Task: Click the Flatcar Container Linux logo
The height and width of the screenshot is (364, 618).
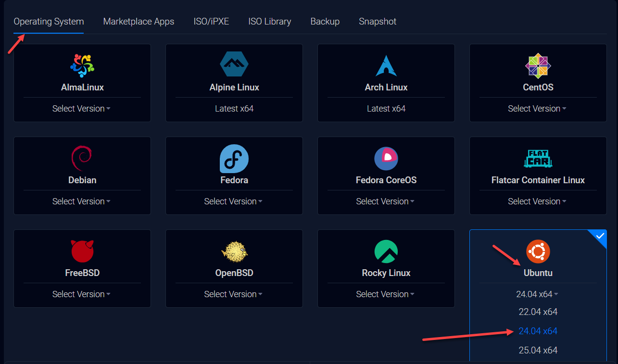Action: click(538, 158)
